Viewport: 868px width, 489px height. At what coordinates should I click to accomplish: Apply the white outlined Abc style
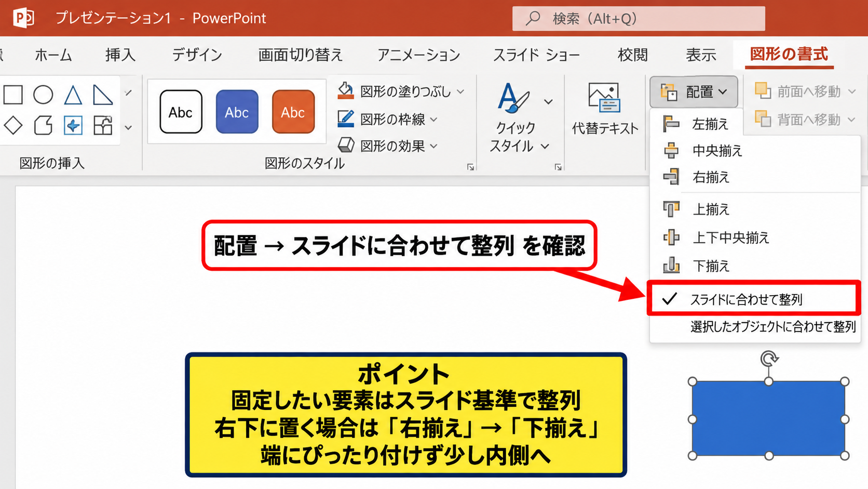point(181,112)
